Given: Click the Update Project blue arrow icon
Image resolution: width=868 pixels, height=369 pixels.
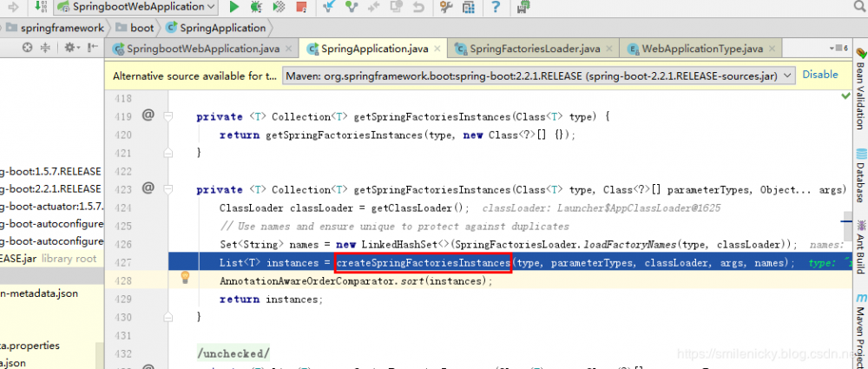Looking at the screenshot, I should click(329, 7).
